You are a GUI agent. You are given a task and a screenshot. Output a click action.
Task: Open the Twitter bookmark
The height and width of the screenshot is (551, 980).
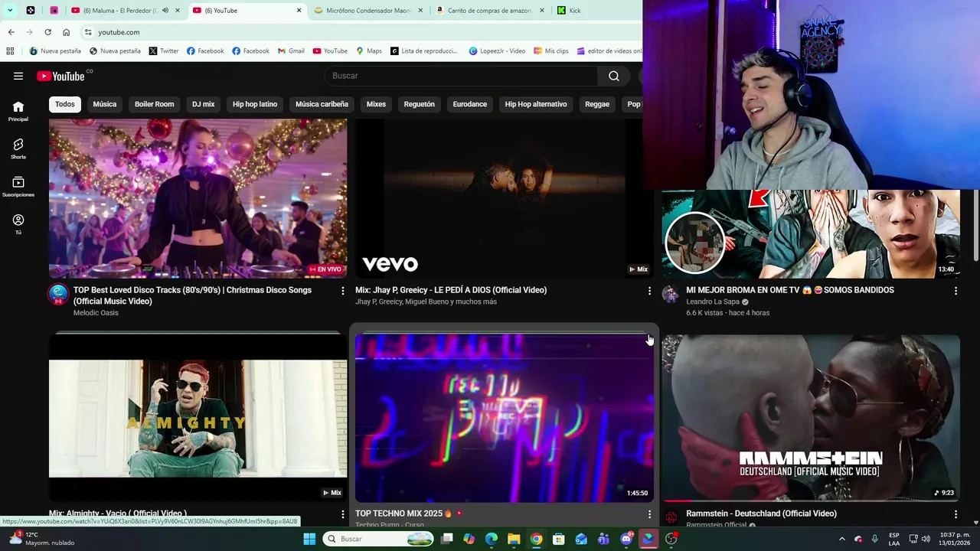(164, 51)
